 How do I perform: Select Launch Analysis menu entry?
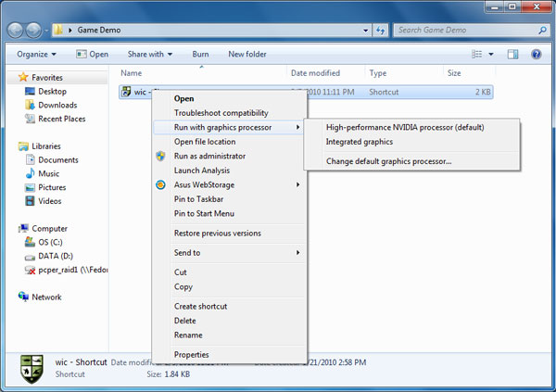(x=229, y=171)
